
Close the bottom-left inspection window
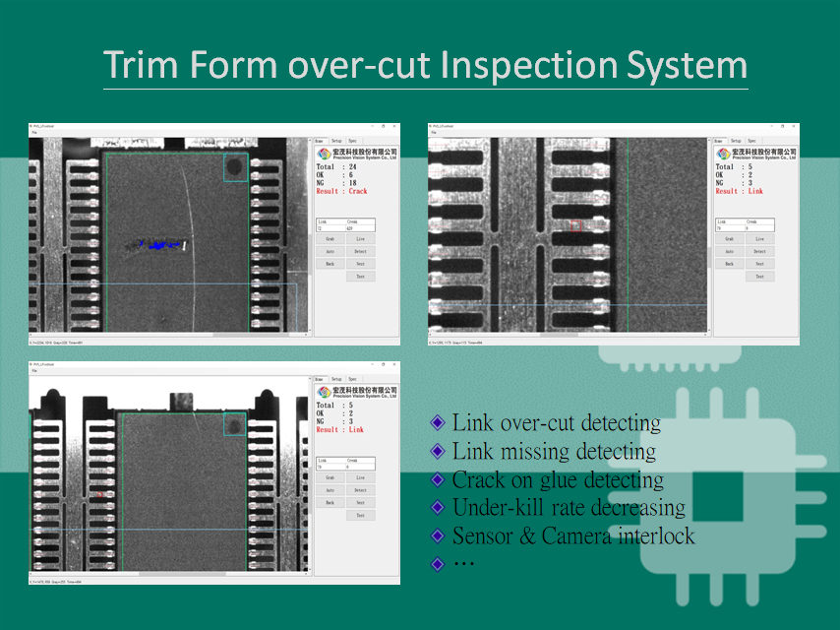[394, 365]
